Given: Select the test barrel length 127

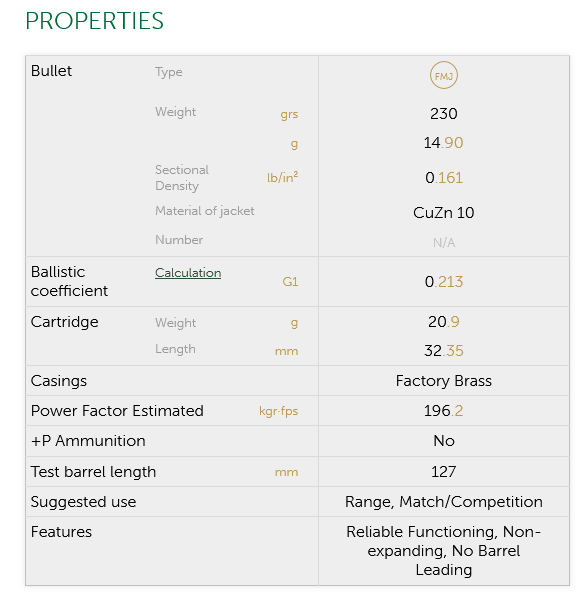Looking at the screenshot, I should pyautogui.click(x=444, y=472).
